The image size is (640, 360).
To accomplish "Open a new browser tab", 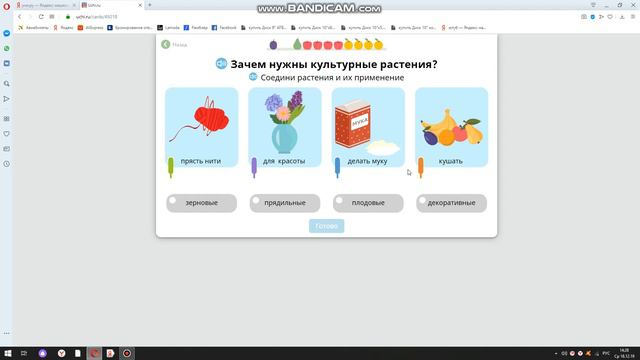I will [150, 5].
